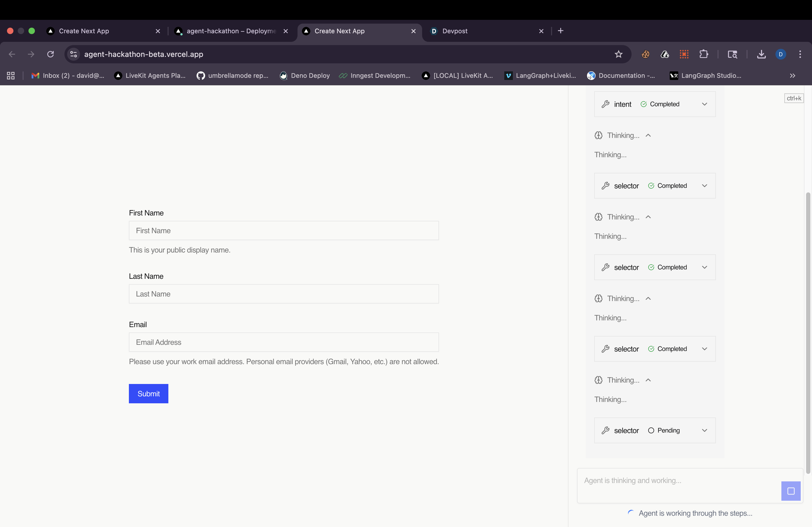This screenshot has width=812, height=527.
Task: Click the site information icon in address bar
Action: [x=73, y=54]
